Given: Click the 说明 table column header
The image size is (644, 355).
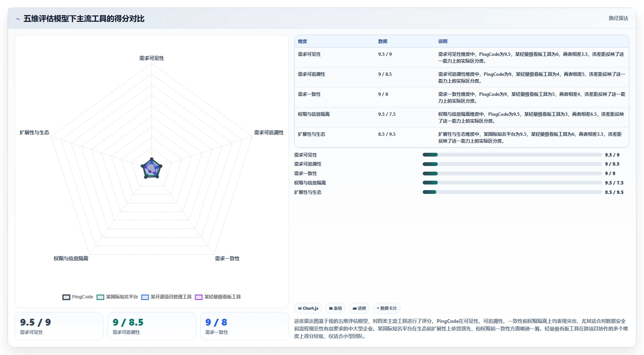Looking at the screenshot, I should tap(443, 41).
